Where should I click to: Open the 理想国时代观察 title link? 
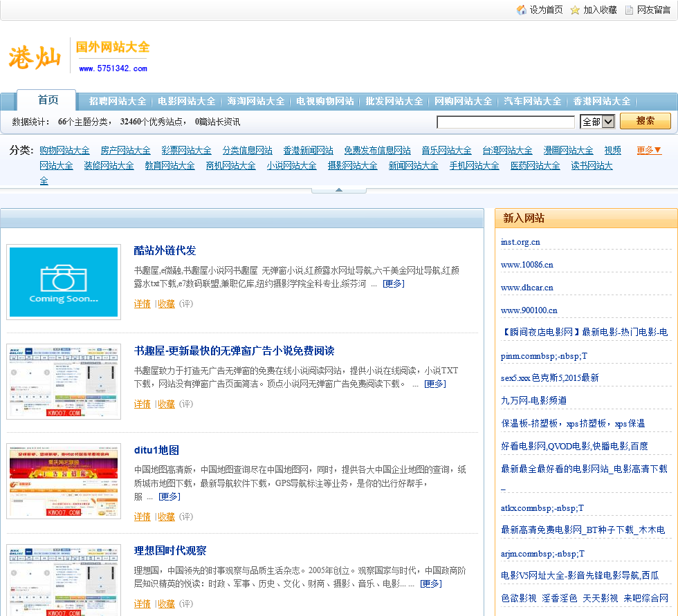pos(170,551)
